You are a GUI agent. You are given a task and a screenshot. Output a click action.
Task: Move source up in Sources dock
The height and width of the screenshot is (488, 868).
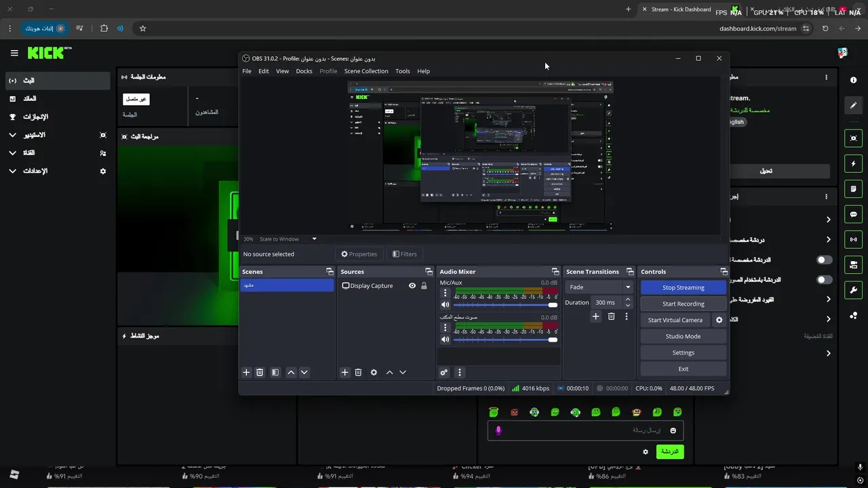[389, 372]
